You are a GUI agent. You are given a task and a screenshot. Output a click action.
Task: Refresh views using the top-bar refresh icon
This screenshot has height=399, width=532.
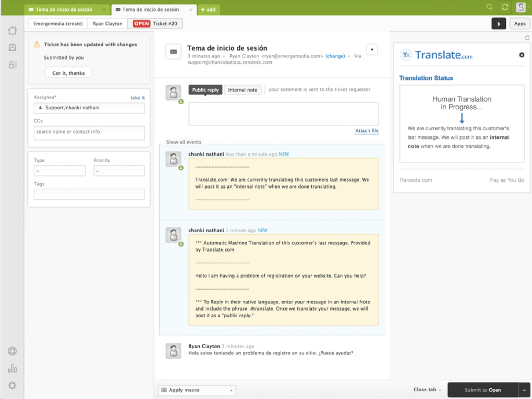[504, 7]
